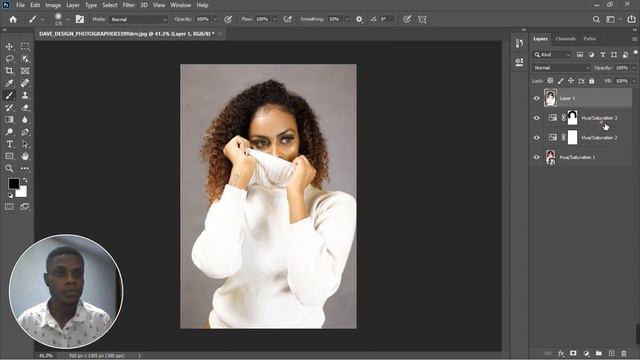Toggle lock all padlock icon

click(x=592, y=81)
